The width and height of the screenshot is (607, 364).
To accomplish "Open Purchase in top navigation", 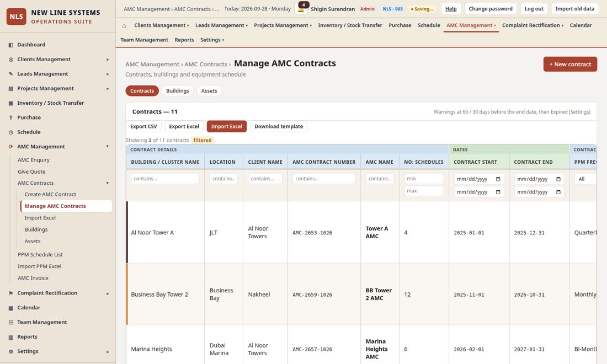I will 400,25.
